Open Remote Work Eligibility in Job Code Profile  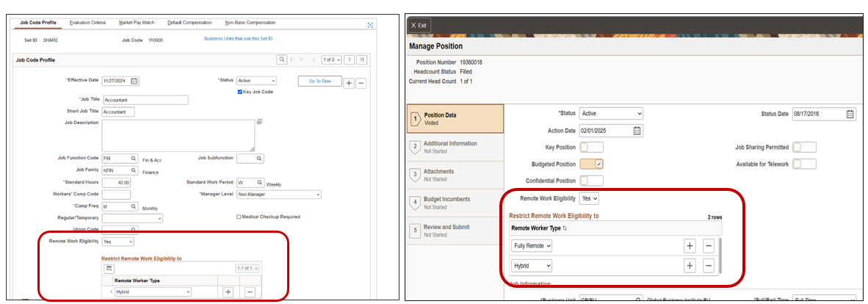(118, 242)
